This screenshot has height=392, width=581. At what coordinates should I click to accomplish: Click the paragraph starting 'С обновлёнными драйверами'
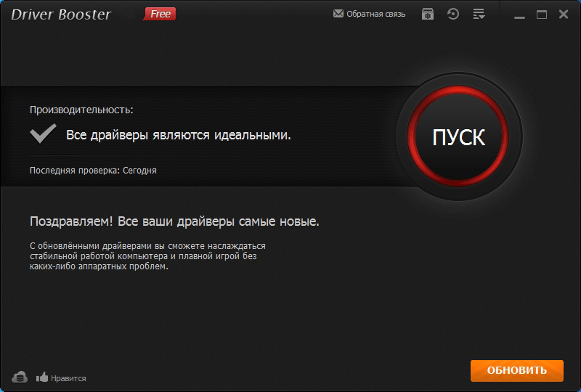coord(147,256)
